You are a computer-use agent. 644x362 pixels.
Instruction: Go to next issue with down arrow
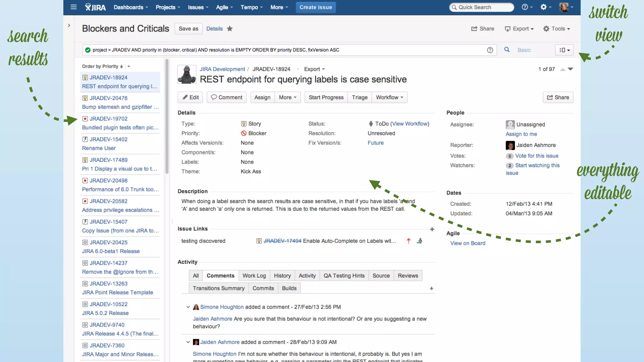570,69
